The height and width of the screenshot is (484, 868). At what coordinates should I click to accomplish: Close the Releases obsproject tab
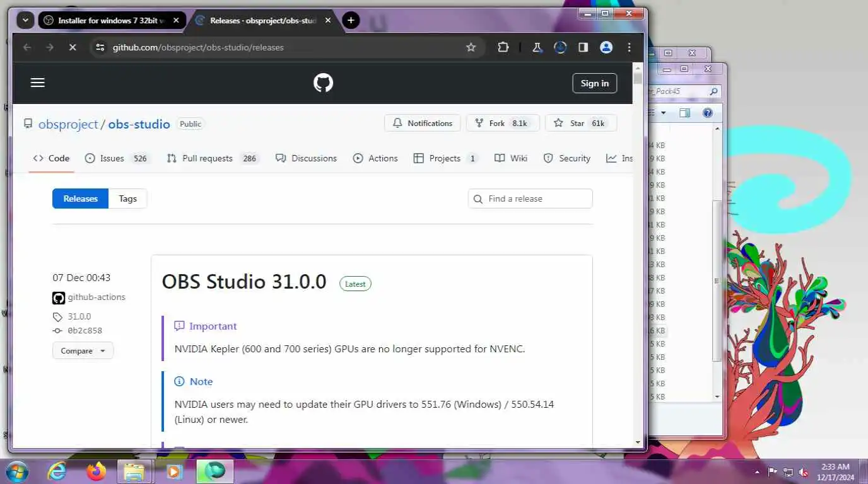pyautogui.click(x=329, y=20)
